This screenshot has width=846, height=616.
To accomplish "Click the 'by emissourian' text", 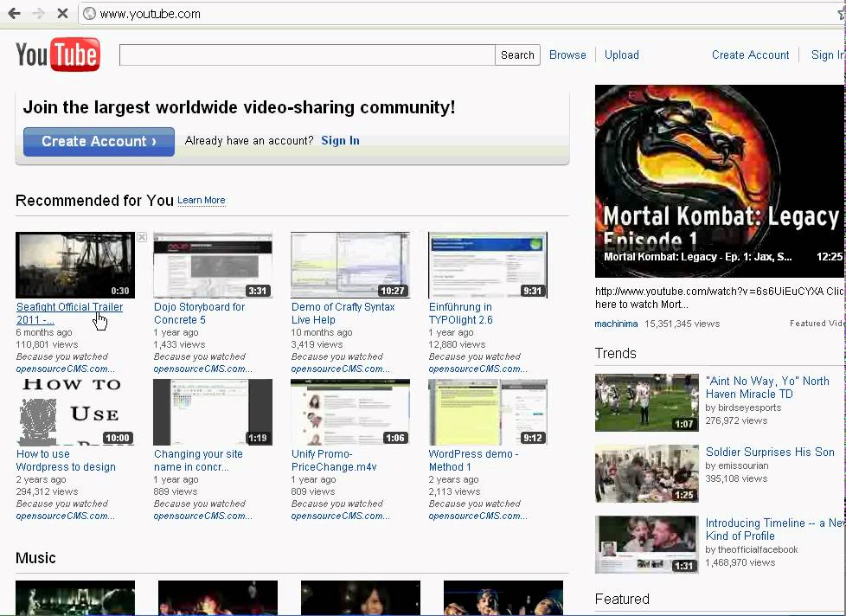I will (x=737, y=465).
